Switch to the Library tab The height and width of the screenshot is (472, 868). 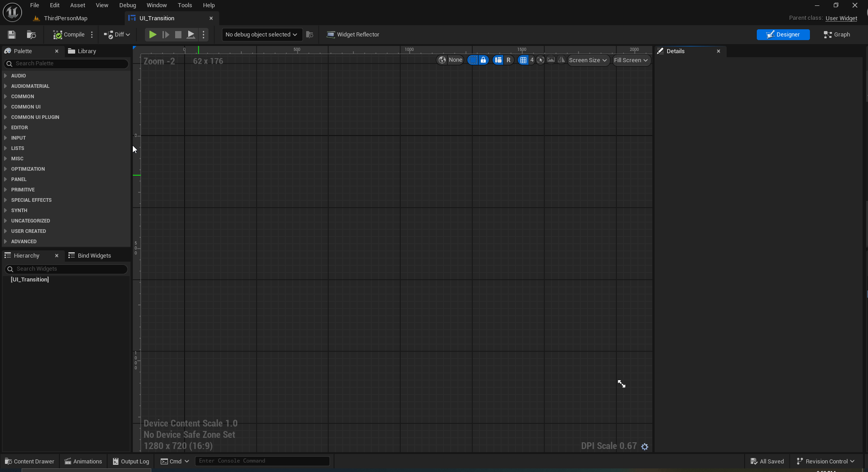(x=82, y=51)
